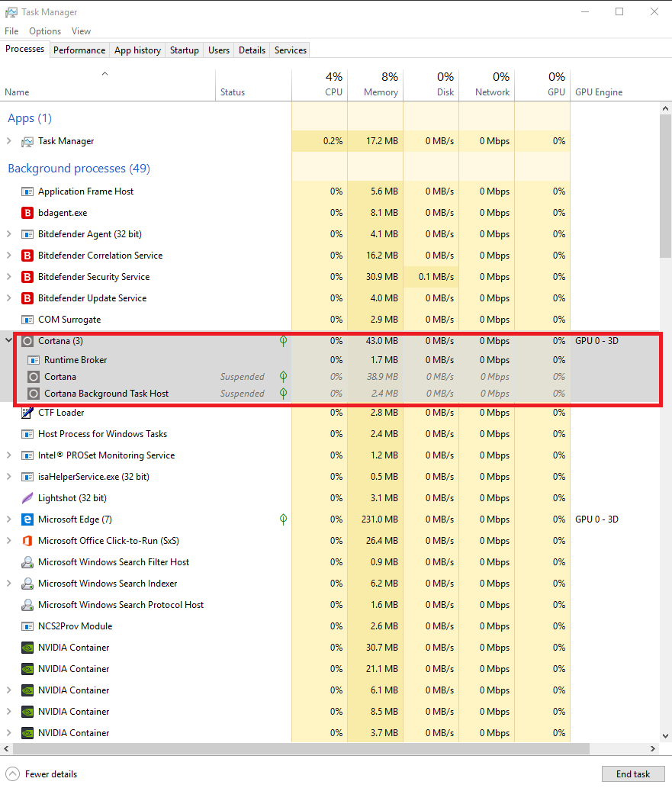Click the CTF Loader pen icon
Viewport: 672px width, 788px height.
point(27,413)
